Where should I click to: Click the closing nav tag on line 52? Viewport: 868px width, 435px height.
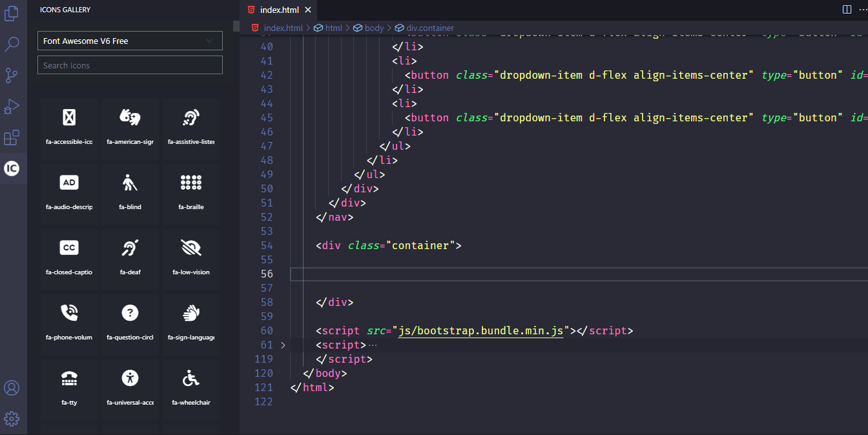(x=335, y=217)
